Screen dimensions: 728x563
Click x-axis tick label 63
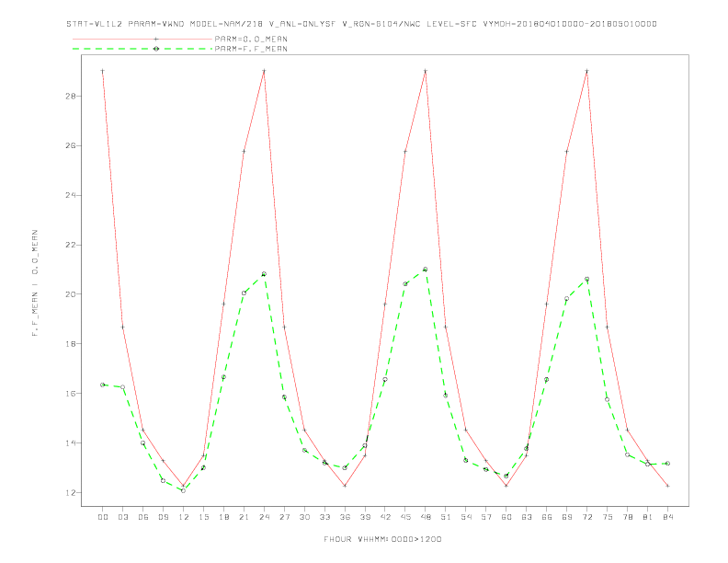click(527, 517)
